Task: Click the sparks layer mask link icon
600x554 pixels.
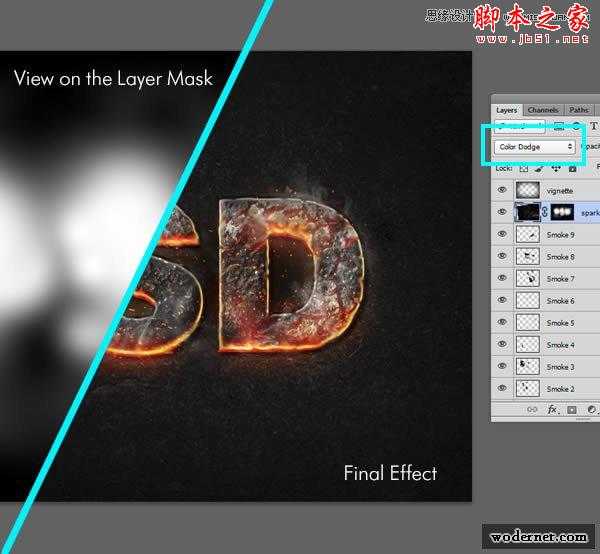Action: pos(545,212)
